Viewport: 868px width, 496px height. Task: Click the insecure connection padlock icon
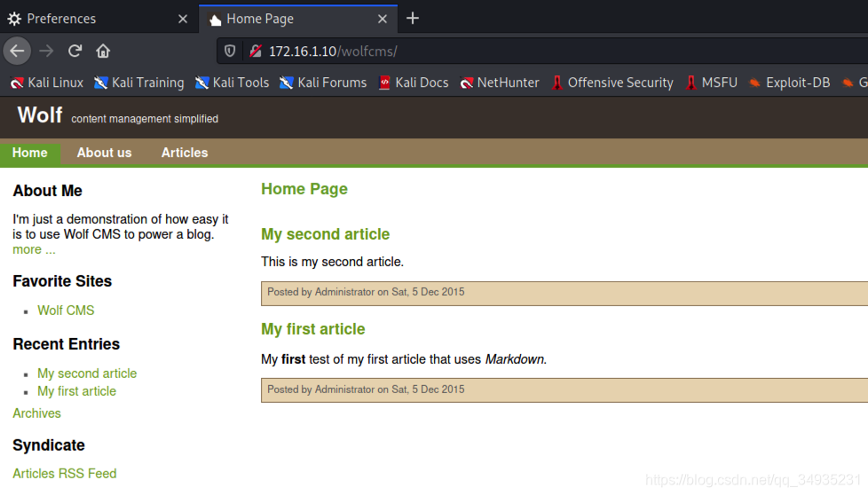click(x=256, y=51)
